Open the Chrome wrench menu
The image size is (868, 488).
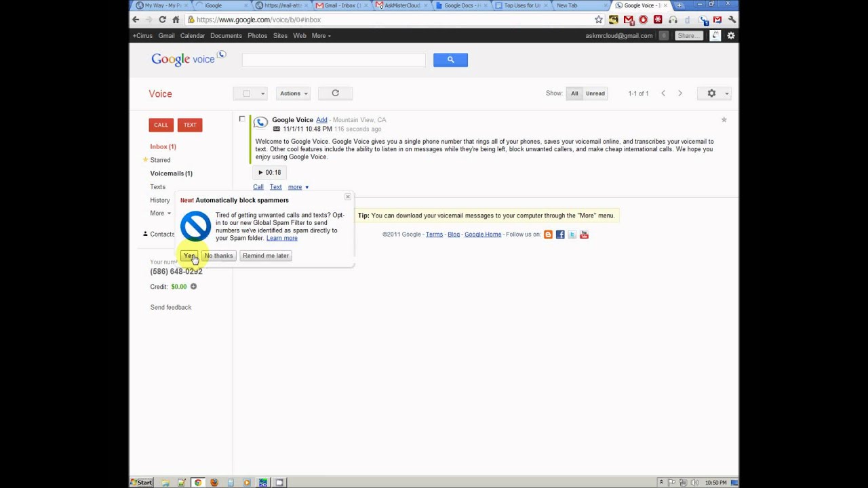tap(732, 20)
